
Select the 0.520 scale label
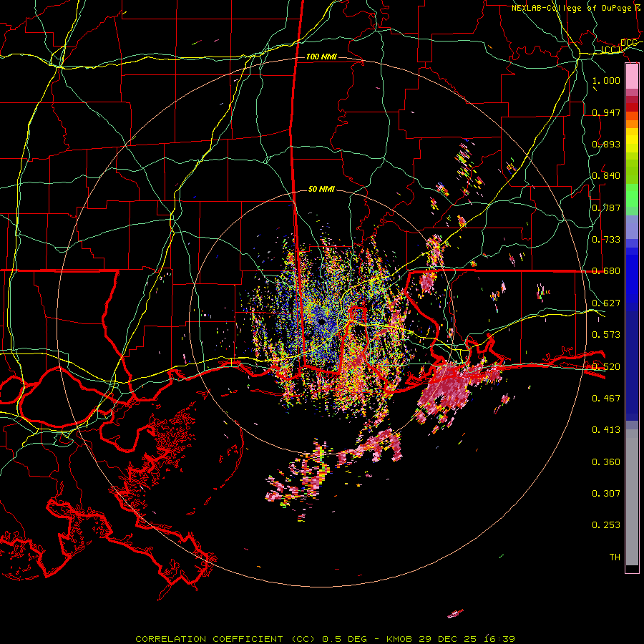606,367
